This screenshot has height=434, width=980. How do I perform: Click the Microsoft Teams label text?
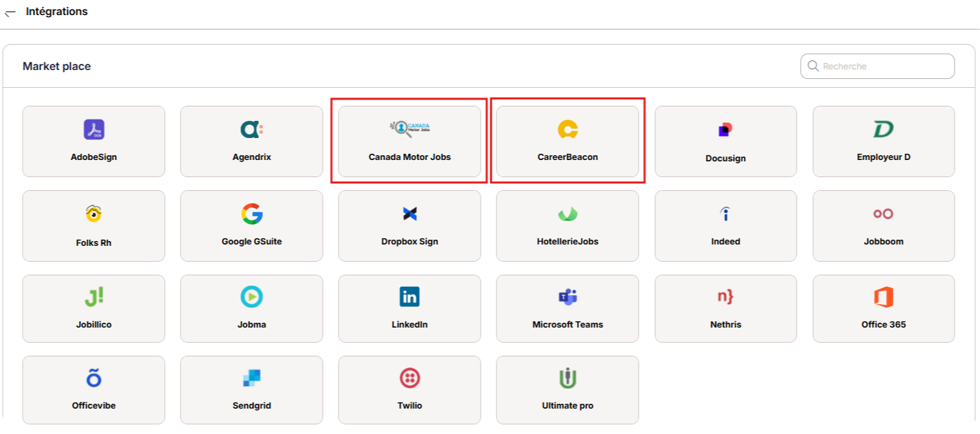[x=568, y=325]
